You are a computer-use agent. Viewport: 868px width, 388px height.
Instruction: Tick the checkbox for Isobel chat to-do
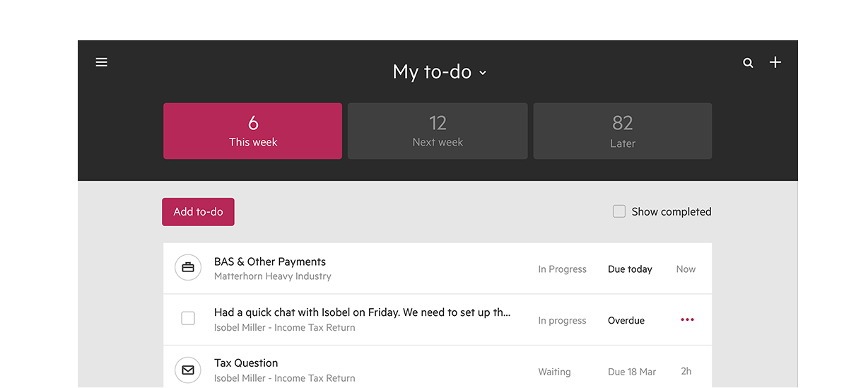[188, 319]
